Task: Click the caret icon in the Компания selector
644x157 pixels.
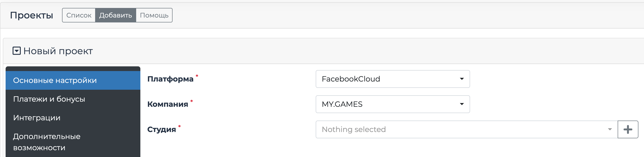Action: click(x=462, y=104)
